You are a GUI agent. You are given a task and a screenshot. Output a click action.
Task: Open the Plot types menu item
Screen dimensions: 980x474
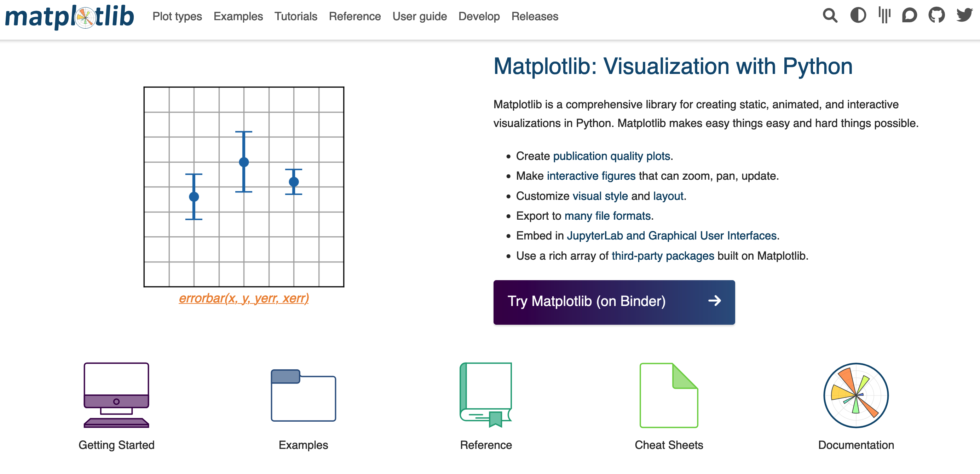coord(177,16)
